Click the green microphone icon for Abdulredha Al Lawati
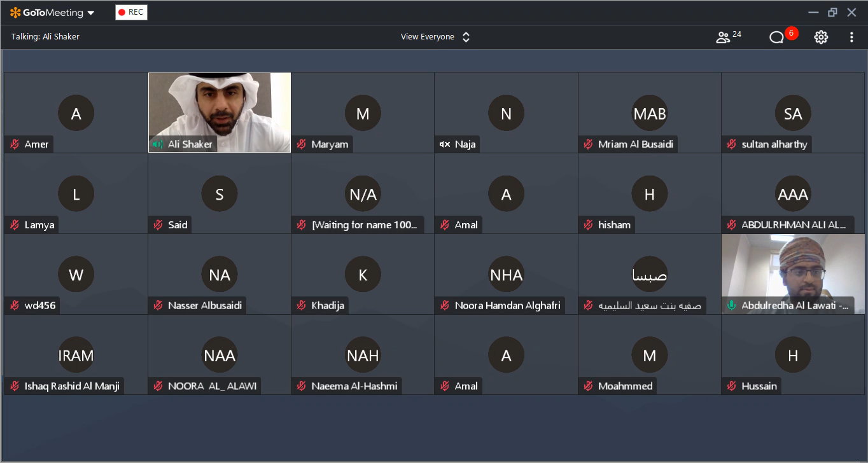This screenshot has height=463, width=868. (x=731, y=306)
